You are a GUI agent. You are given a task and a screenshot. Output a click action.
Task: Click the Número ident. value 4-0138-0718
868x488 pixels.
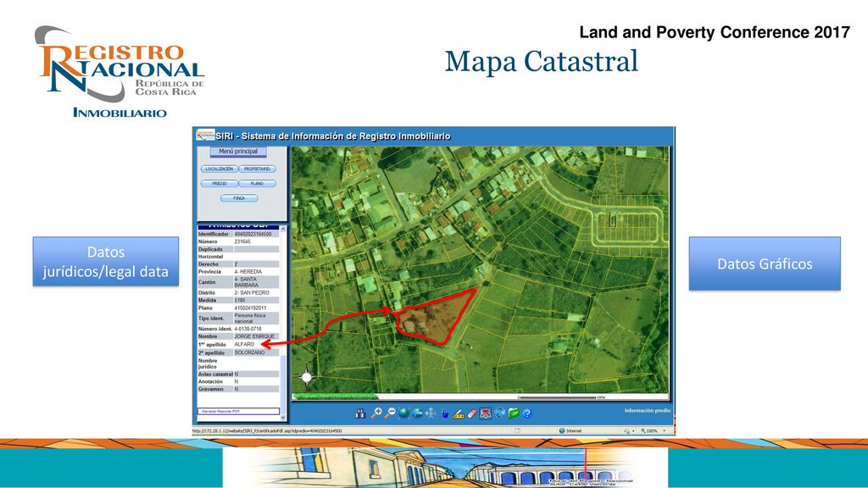point(248,329)
